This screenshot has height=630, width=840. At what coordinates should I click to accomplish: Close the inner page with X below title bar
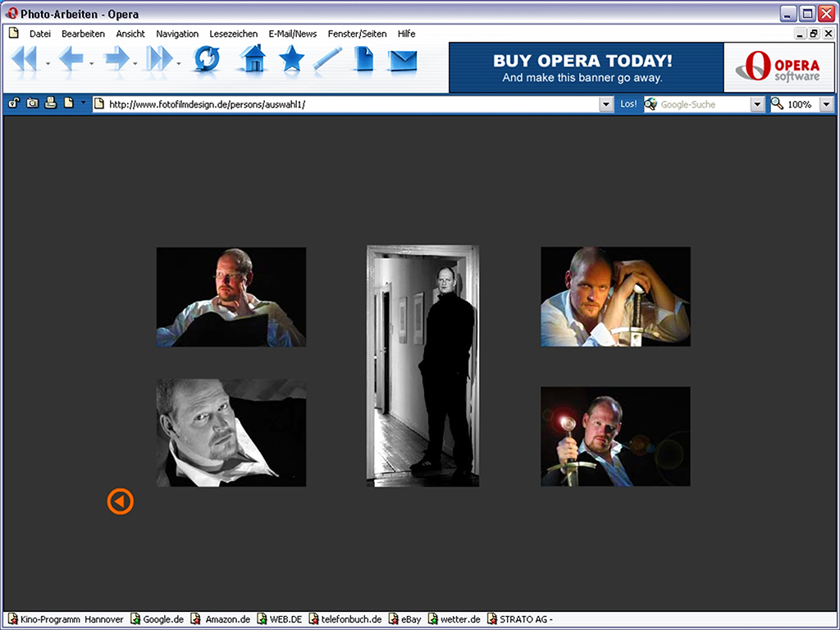(828, 33)
